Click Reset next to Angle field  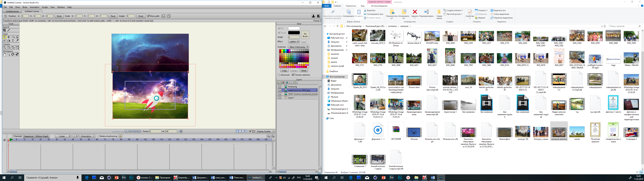click(x=141, y=16)
